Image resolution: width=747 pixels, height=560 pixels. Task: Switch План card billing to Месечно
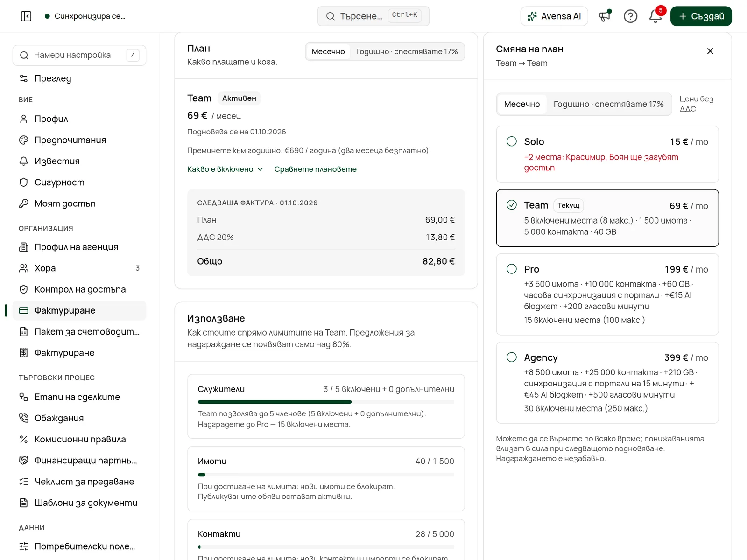click(x=328, y=52)
